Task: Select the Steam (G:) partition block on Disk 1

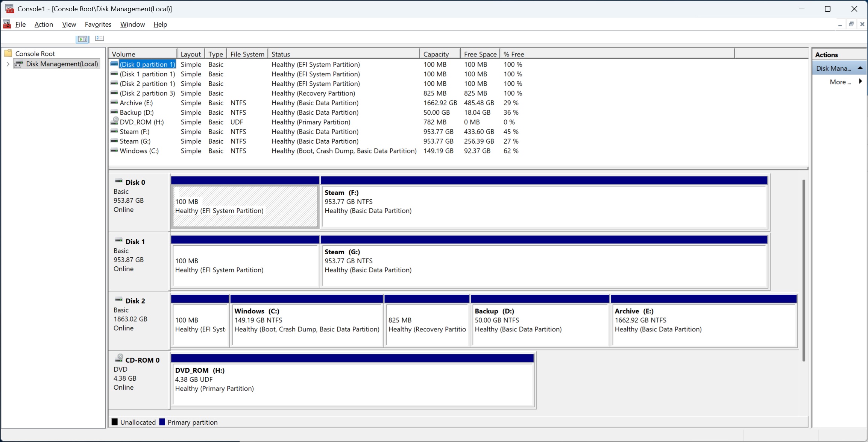Action: click(544, 261)
